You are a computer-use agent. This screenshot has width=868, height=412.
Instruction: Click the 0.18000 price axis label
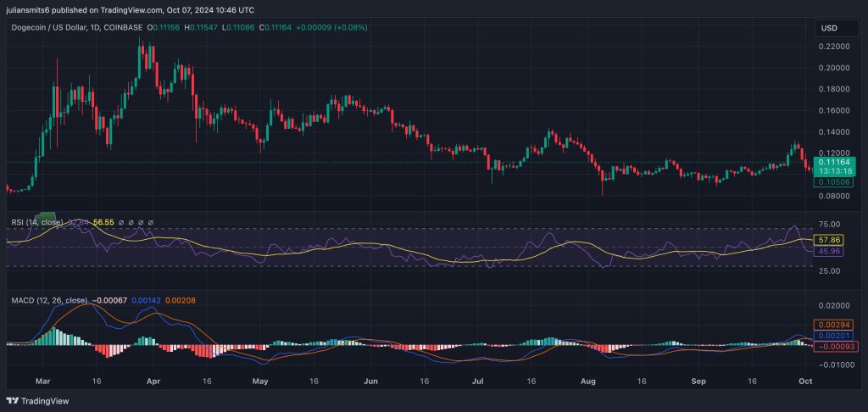835,89
